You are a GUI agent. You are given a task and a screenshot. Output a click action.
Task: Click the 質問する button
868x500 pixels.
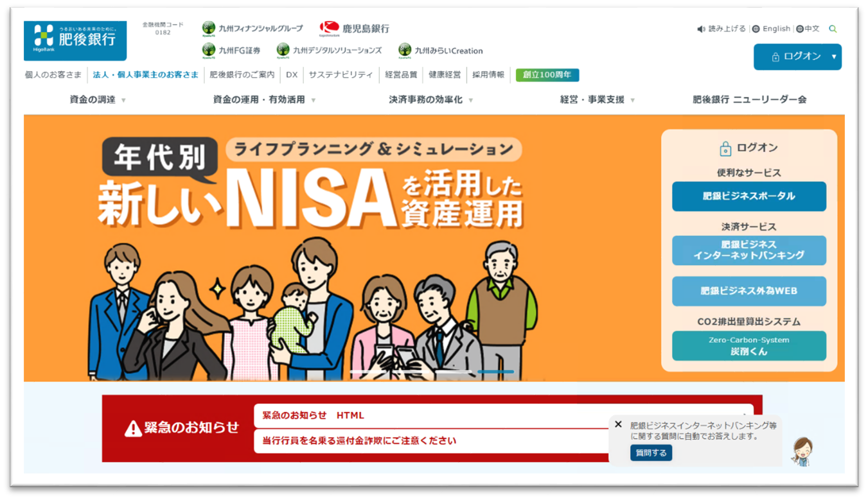tap(651, 453)
